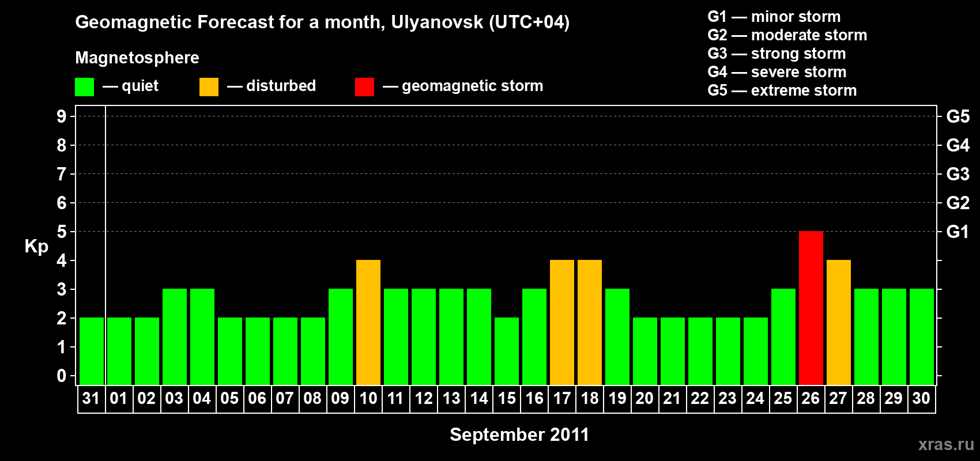The image size is (980, 461).
Task: Click the Kp value "5" on the left axis
Action: [x=62, y=232]
